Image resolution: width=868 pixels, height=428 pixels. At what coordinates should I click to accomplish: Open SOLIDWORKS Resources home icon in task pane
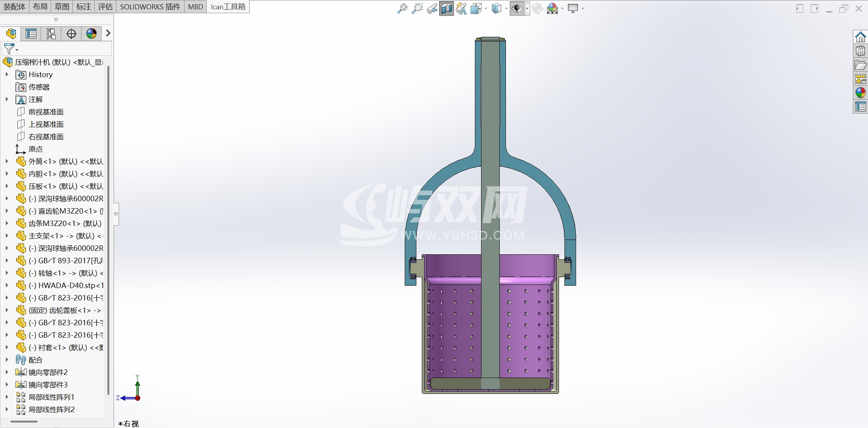(860, 37)
